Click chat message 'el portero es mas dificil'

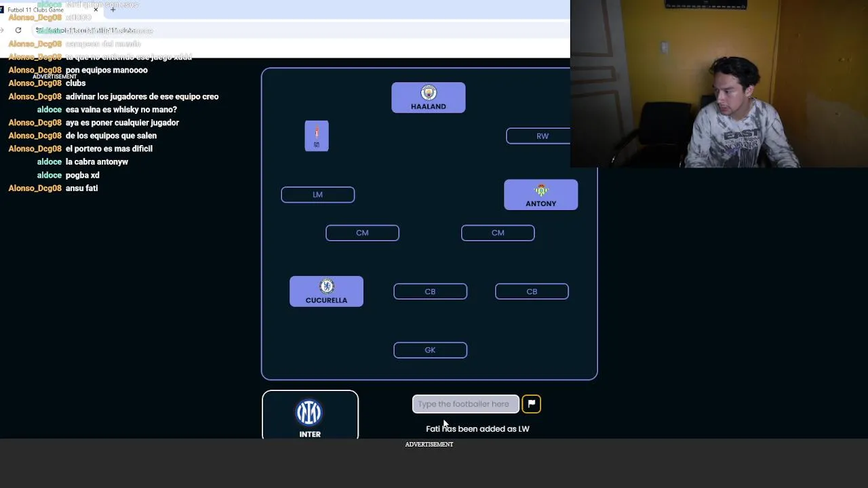click(109, 148)
